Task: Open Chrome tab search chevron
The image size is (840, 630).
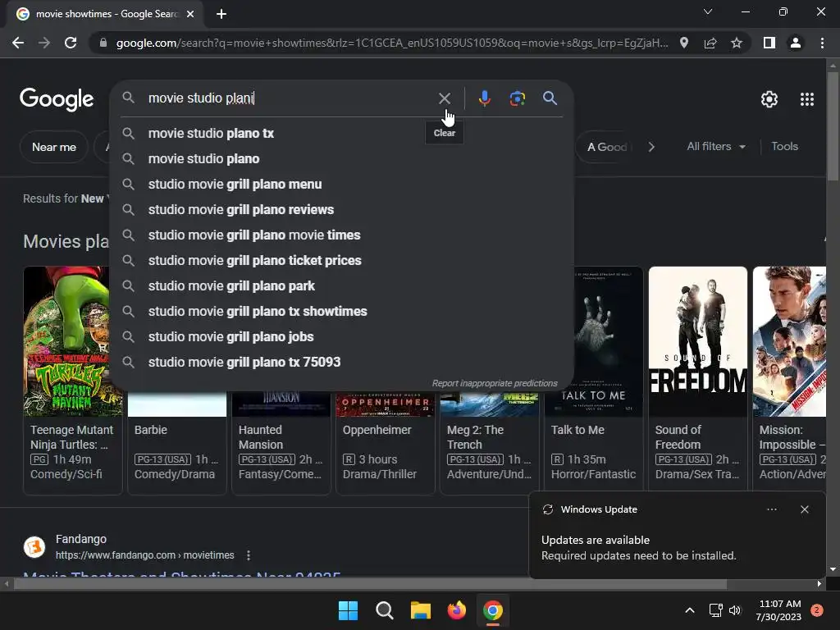Action: click(708, 11)
